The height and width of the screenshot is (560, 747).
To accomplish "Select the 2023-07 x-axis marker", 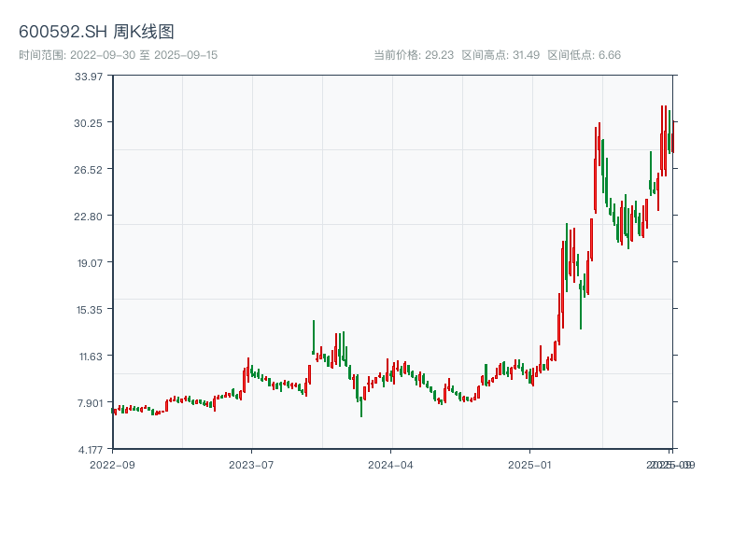I will [251, 465].
